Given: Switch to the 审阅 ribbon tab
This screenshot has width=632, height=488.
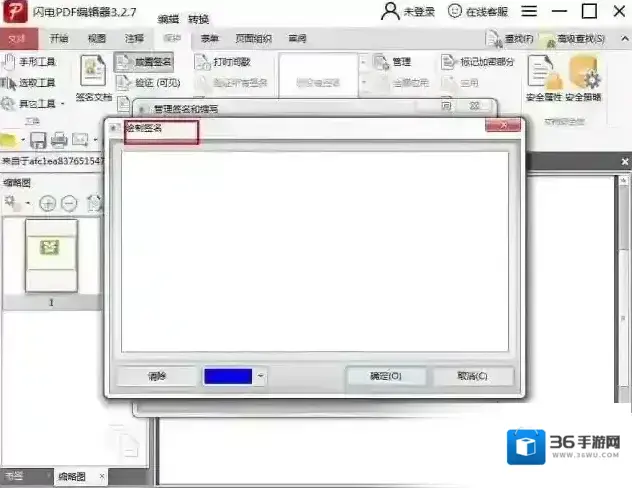Looking at the screenshot, I should [297, 38].
